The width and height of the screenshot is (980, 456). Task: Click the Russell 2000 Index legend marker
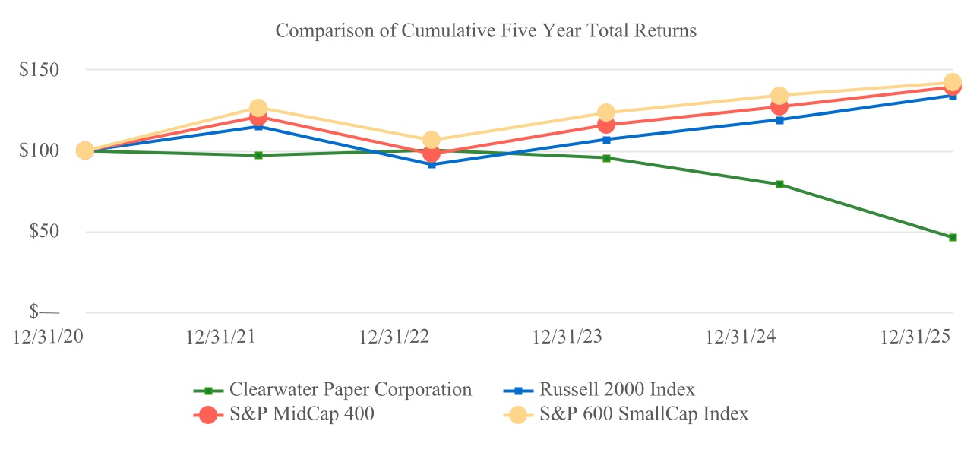519,391
